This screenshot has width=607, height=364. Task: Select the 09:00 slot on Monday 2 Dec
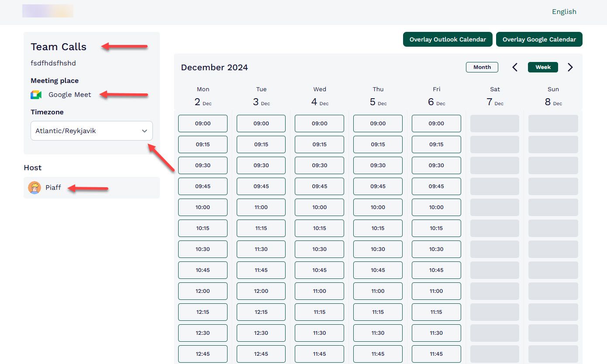point(203,124)
